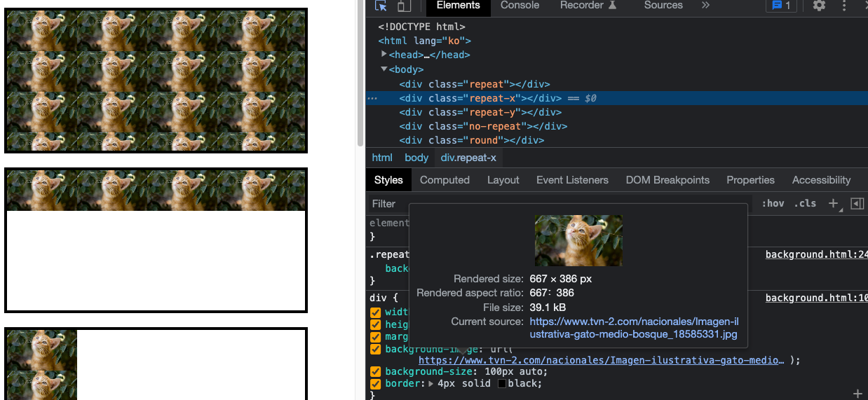This screenshot has width=868, height=400.
Task: Open the Layout tab
Action: pos(503,180)
